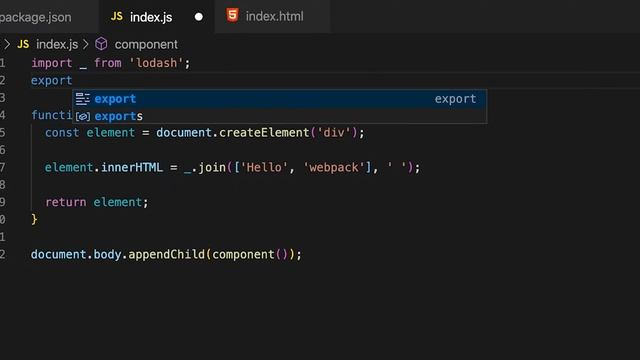Click 'const' keyword on line 5
The width and height of the screenshot is (640, 360).
(62, 133)
